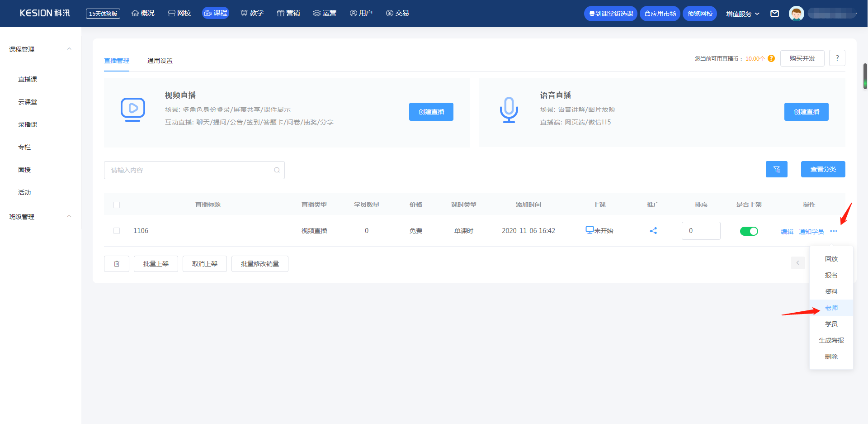
Task: Toggle the 是否上架 switch off
Action: (749, 231)
